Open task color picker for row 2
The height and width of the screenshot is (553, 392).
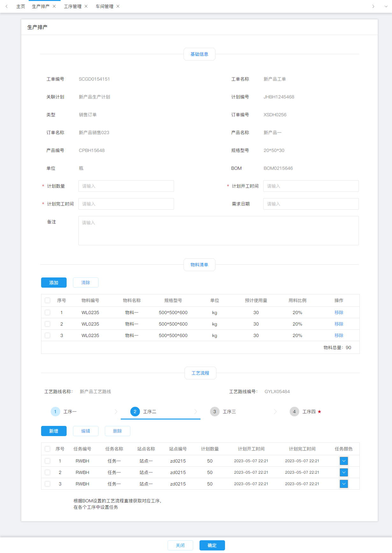click(x=344, y=472)
